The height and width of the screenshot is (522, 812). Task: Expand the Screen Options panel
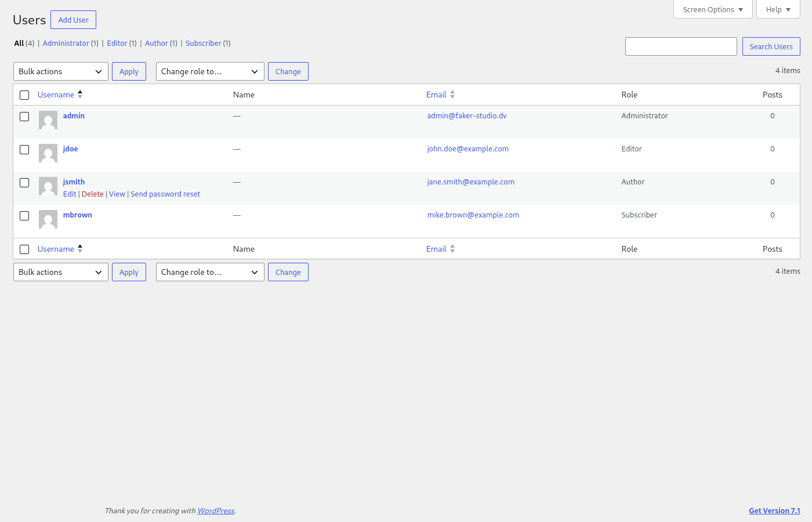[713, 9]
